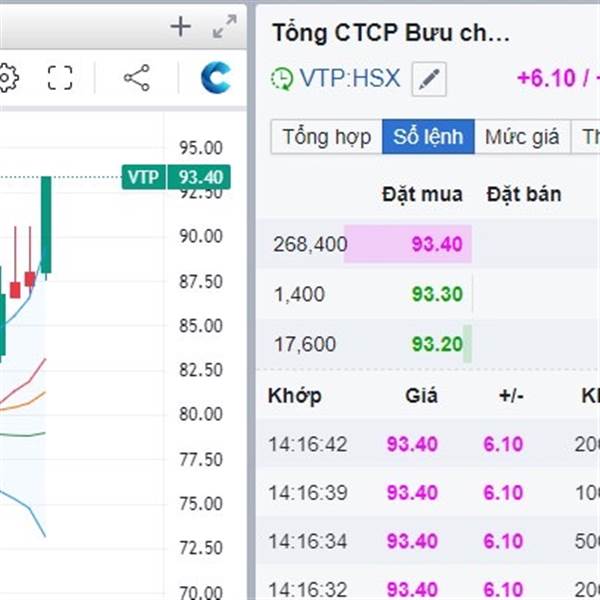Select the trade at 14:16:34
This screenshot has height=600, width=600.
(428, 541)
